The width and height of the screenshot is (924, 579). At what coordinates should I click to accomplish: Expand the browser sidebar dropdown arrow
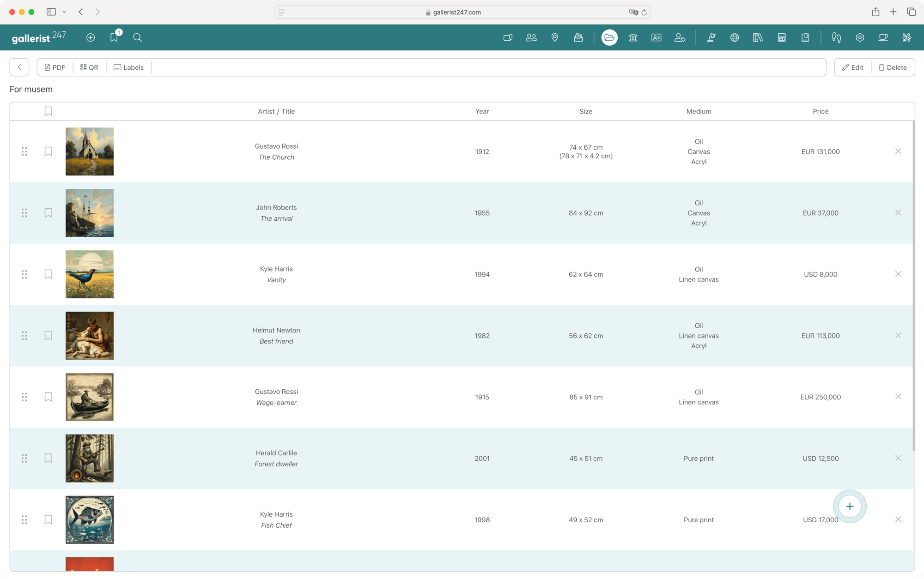(64, 12)
